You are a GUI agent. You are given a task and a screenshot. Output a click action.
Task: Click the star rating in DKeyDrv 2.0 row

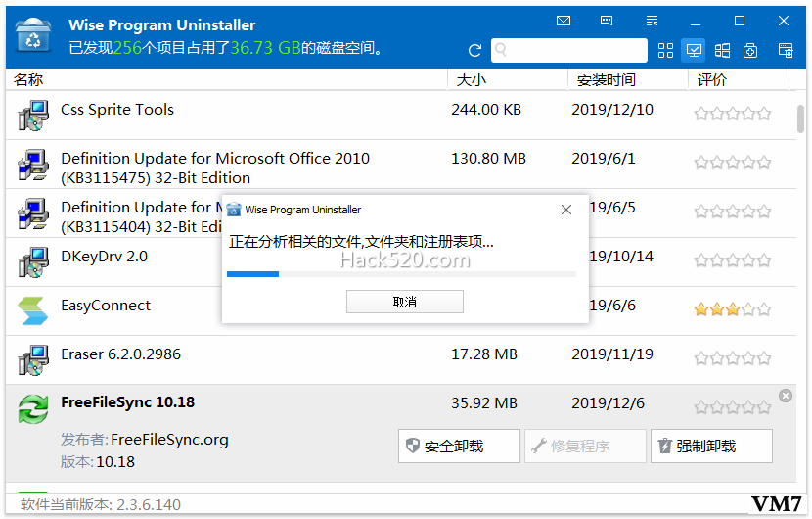click(732, 260)
